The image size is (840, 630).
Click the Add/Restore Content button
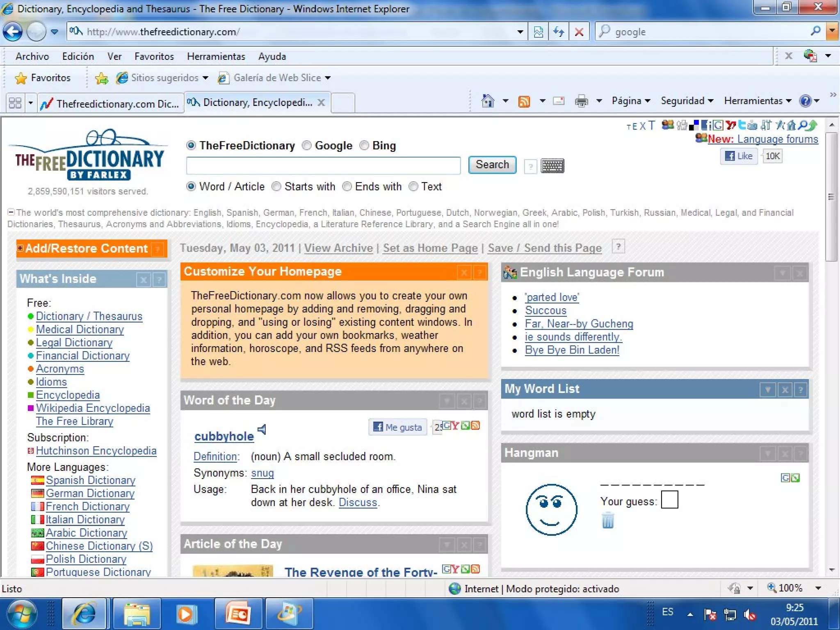click(92, 249)
